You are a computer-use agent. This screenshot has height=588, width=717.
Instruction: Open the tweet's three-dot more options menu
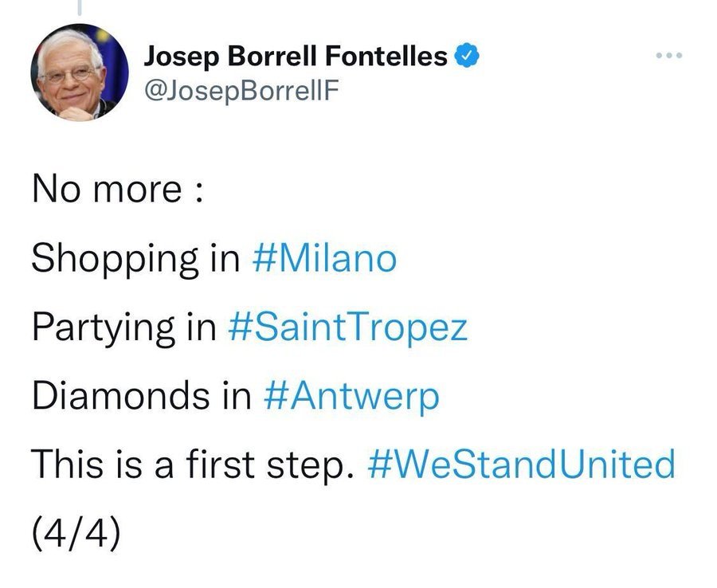(x=668, y=57)
